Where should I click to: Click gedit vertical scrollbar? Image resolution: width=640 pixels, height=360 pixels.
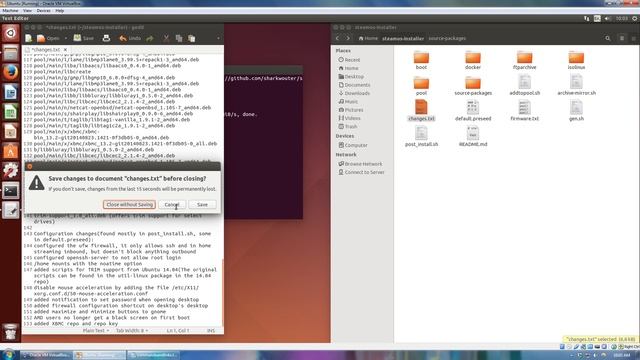[x=222, y=292]
